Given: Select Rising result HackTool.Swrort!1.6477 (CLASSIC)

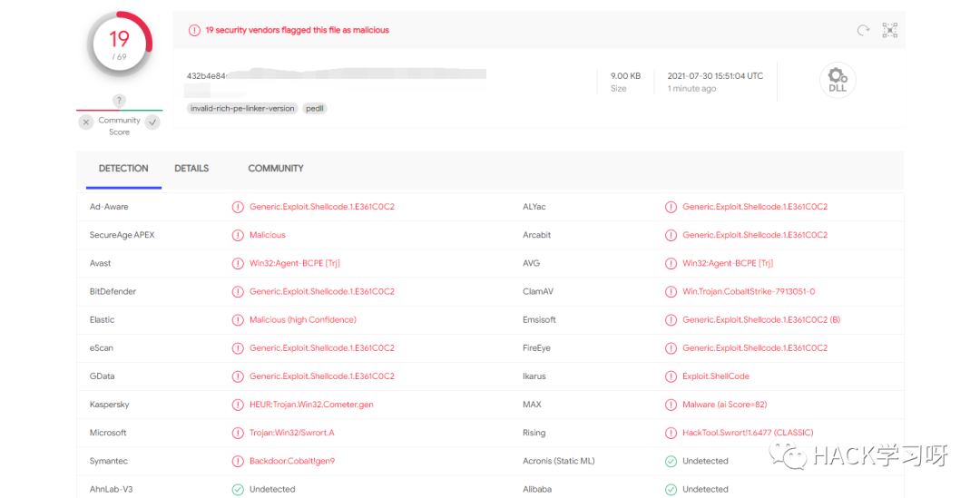Looking at the screenshot, I should (x=748, y=433).
